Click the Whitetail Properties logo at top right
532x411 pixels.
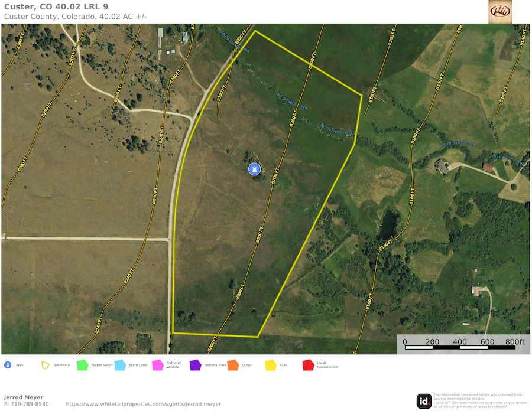[x=500, y=12]
